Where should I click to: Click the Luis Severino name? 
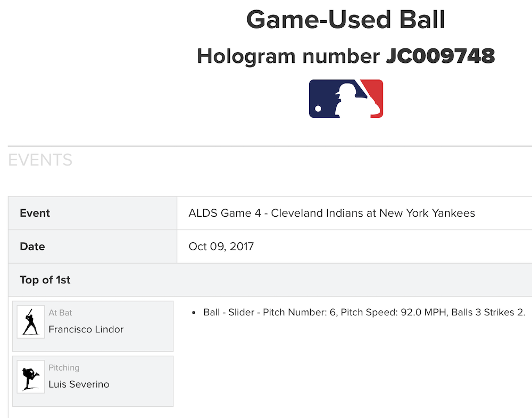pos(79,384)
